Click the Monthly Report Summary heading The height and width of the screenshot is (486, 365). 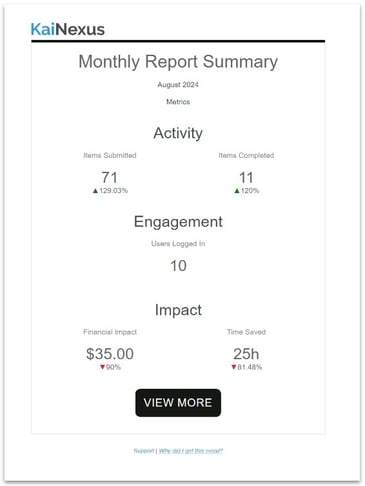pyautogui.click(x=178, y=62)
